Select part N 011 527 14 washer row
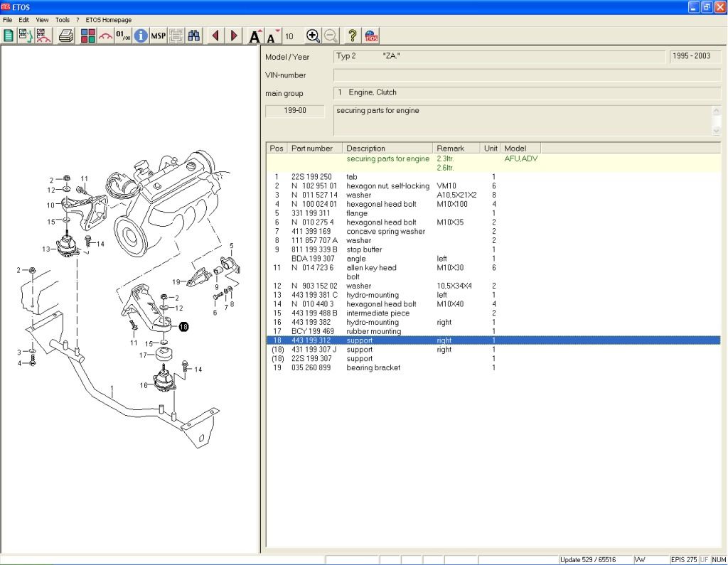Screen dimensions: 728x565 click(493, 195)
